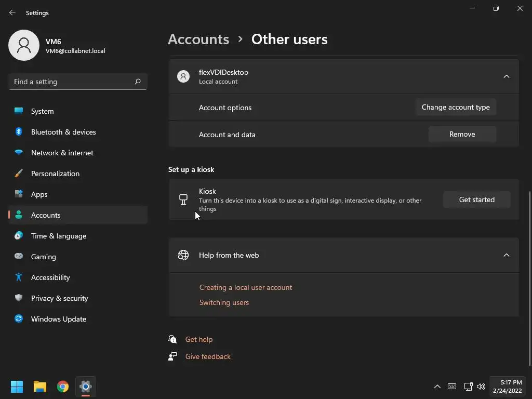
Task: Open the Creating a local user account link
Action: (246, 287)
